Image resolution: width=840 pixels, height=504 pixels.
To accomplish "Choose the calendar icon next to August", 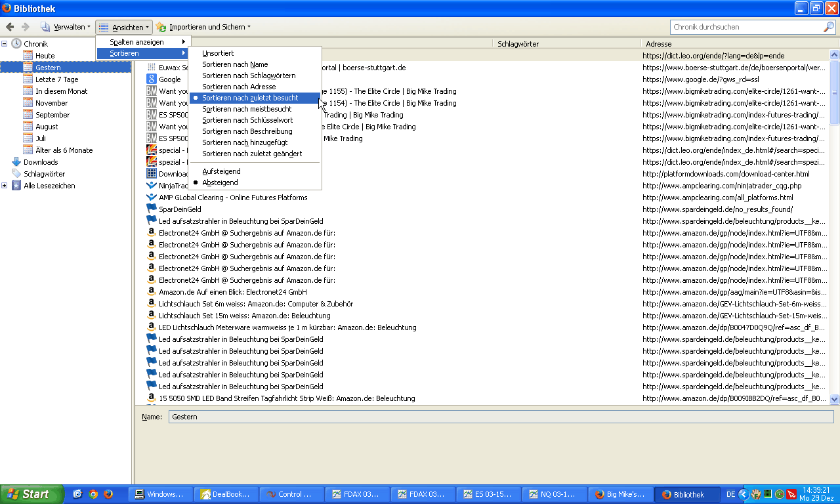I will [x=28, y=127].
